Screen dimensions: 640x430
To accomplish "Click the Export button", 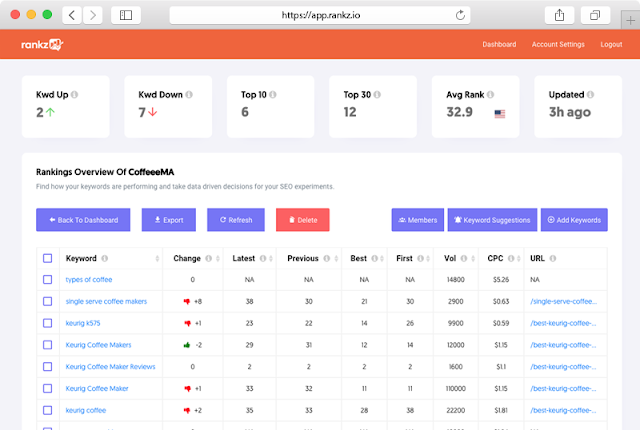I will point(169,220).
